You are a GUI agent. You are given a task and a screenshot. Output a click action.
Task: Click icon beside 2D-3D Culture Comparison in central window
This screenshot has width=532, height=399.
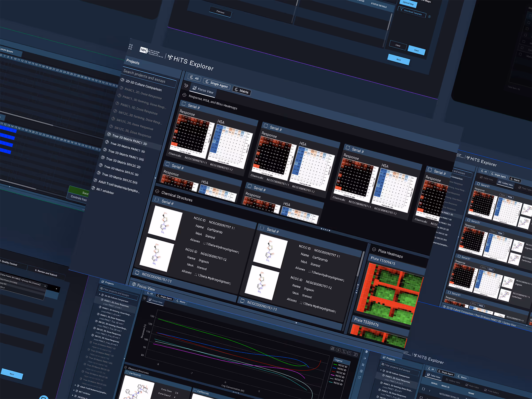pos(122,80)
